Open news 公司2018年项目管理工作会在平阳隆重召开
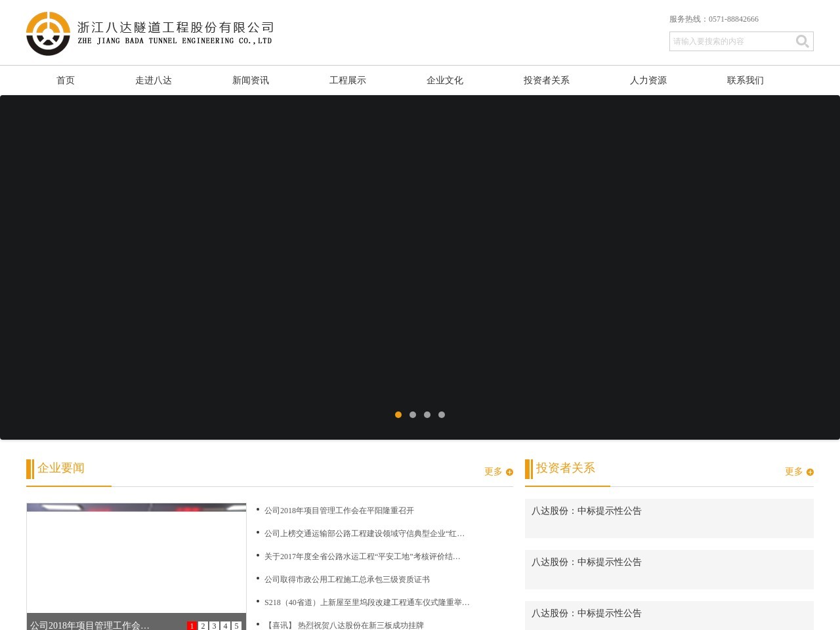 tap(339, 511)
